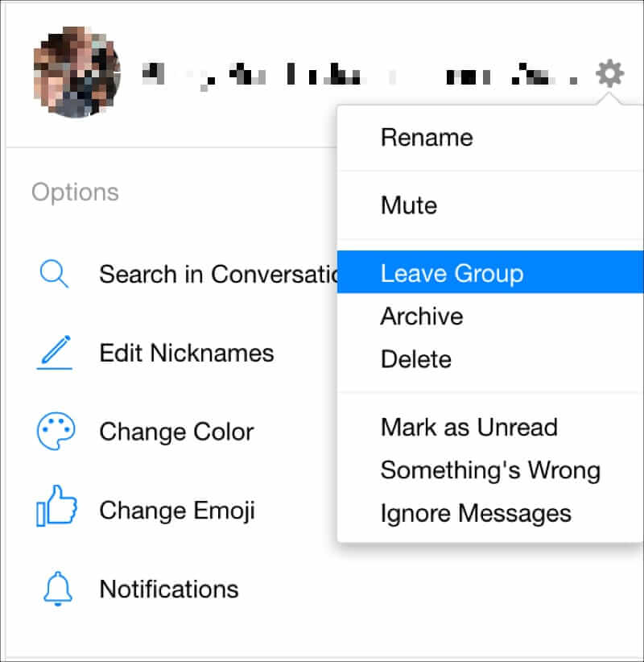
Task: Select Rename from the dropdown menu
Action: click(x=427, y=137)
